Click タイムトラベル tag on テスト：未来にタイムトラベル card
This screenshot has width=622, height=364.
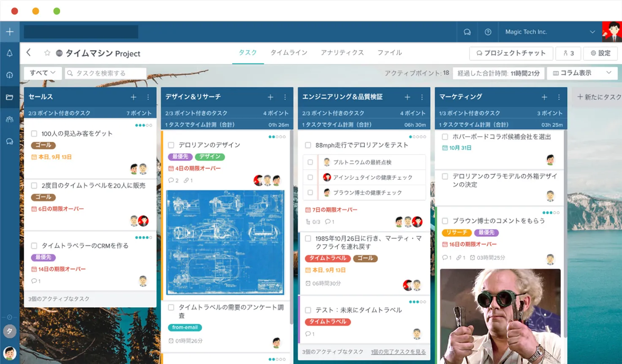tap(328, 321)
